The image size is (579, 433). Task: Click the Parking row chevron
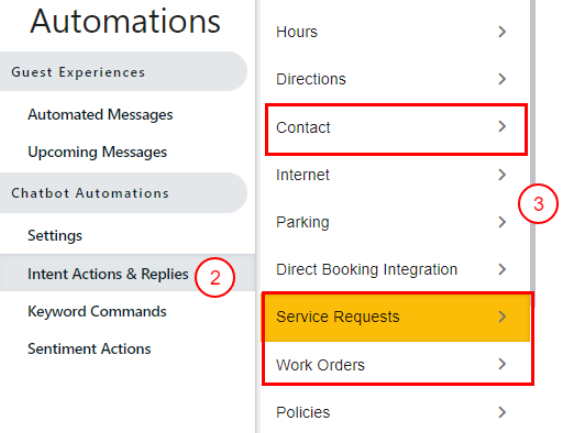point(501,222)
